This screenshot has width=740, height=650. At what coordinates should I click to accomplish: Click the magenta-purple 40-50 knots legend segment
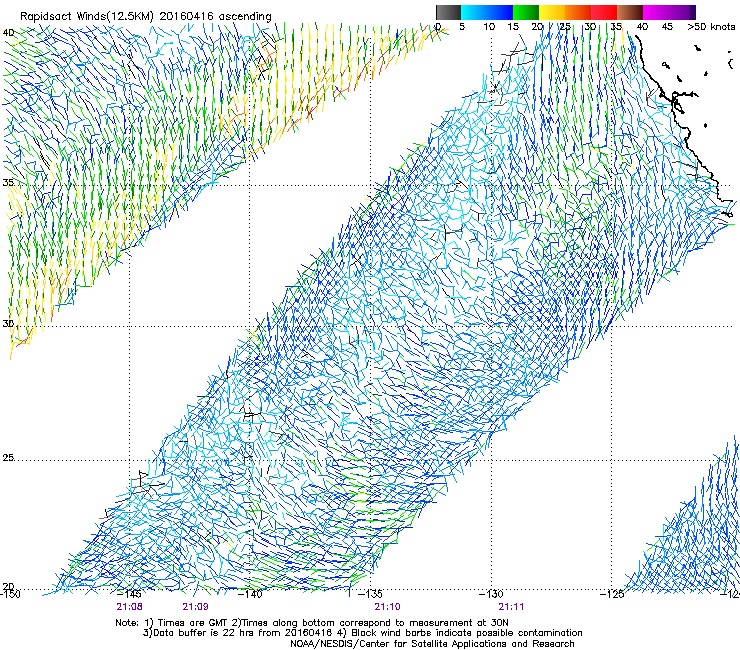[x=669, y=12]
